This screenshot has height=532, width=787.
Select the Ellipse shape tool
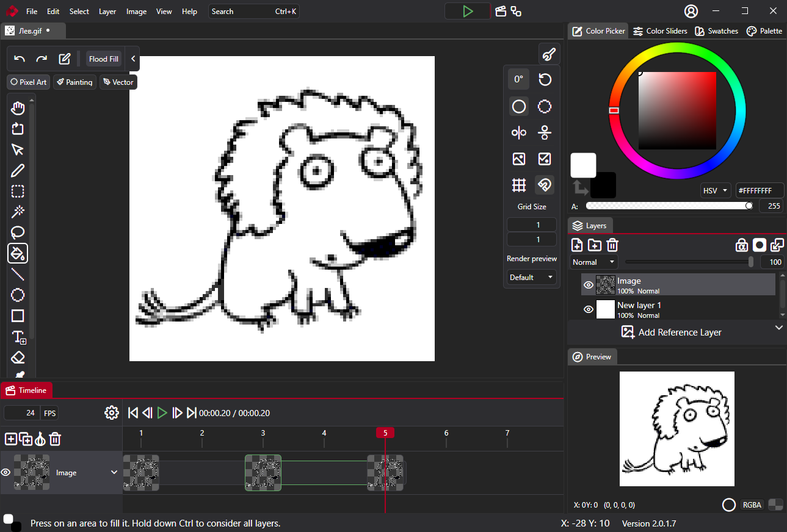18,295
